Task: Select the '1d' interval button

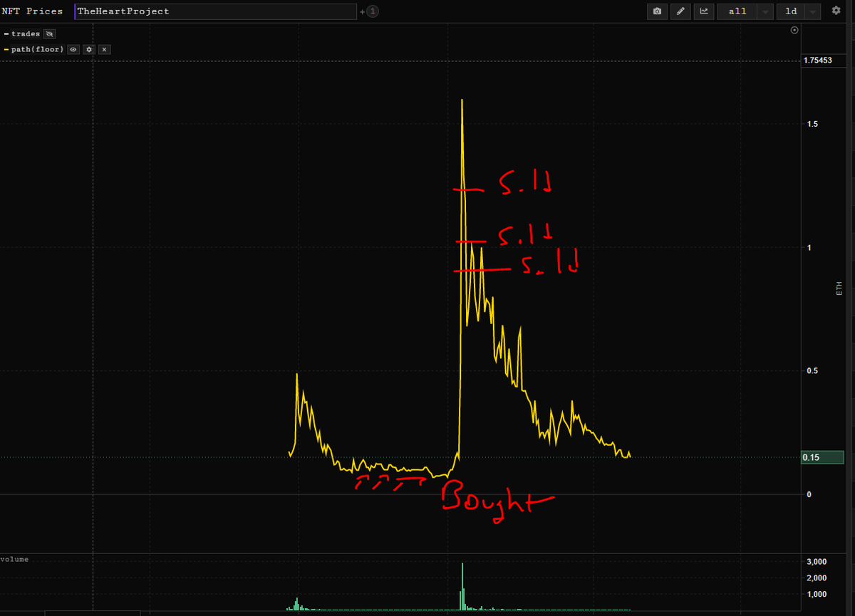Action: pos(791,12)
